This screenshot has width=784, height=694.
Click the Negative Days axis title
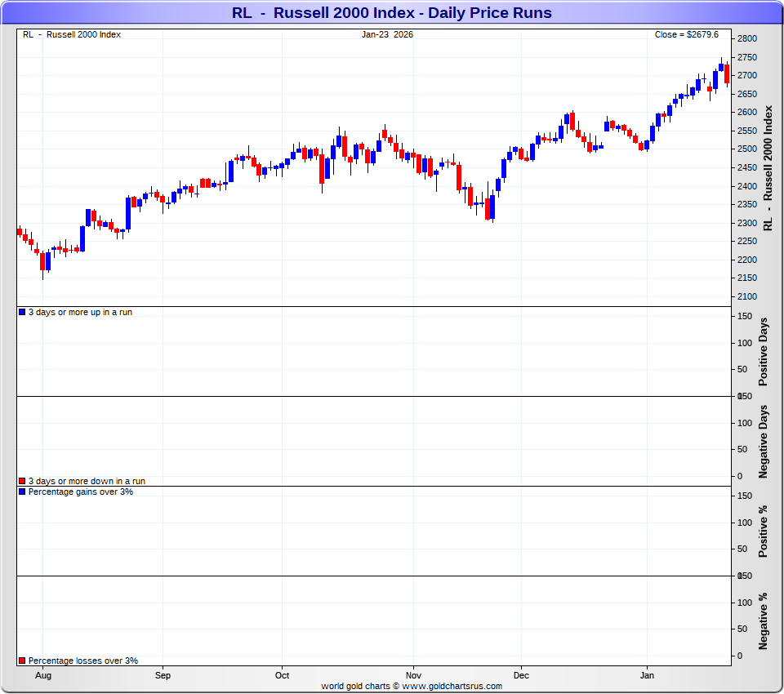[764, 441]
